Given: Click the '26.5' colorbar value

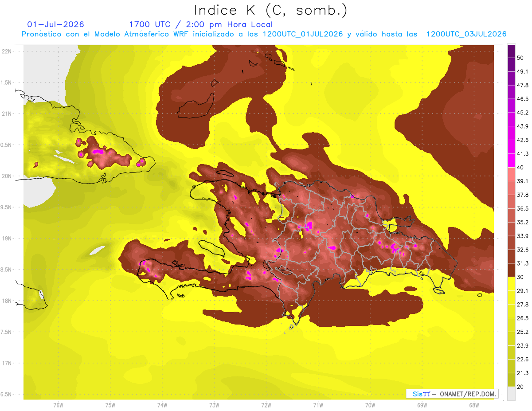Looking at the screenshot, I should coord(523,318).
